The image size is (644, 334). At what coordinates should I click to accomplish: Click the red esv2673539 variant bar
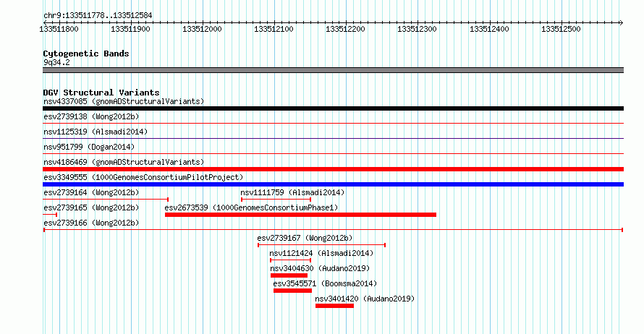300,215
